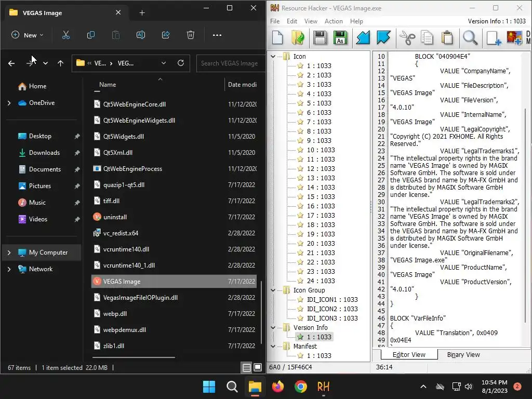Open File menu in Resource Hacker
The image size is (532, 399).
coord(275,21)
